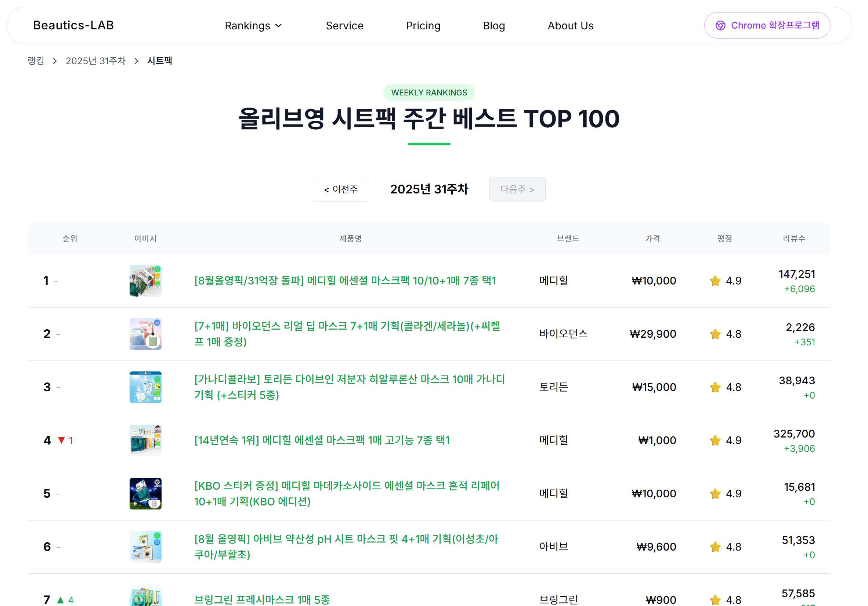The height and width of the screenshot is (606, 868).
Task: Click the star icon in the 147,251 reviews row
Action: tap(715, 281)
